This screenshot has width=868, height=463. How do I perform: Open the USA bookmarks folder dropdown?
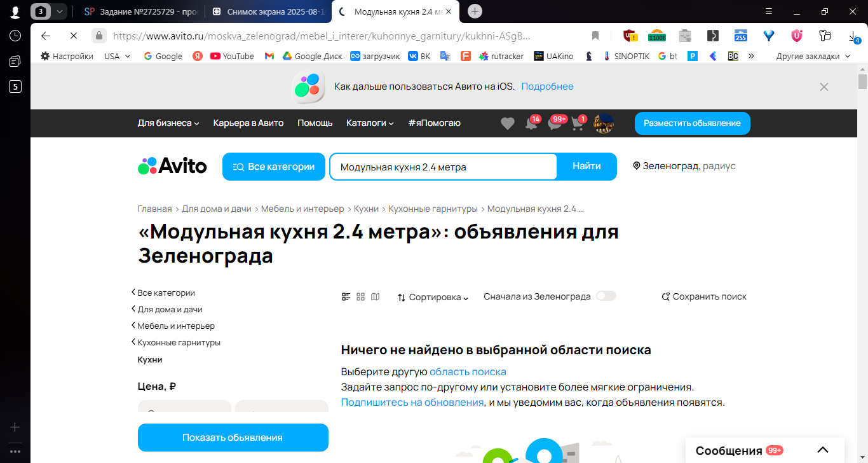[118, 56]
